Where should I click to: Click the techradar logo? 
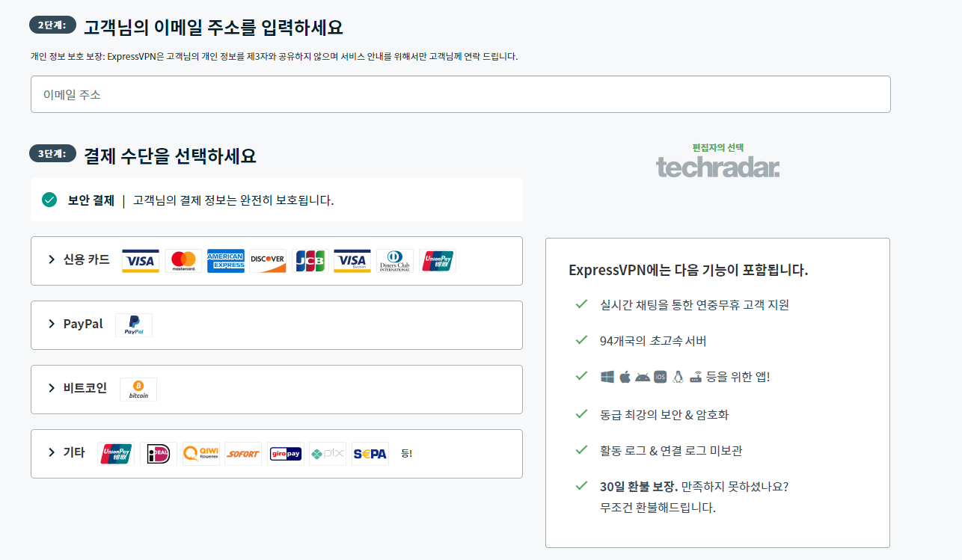(718, 167)
